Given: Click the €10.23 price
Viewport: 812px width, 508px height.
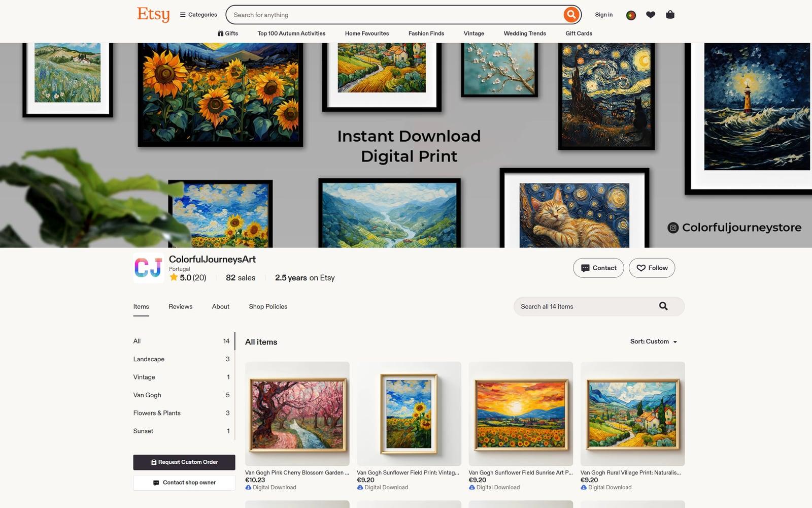Looking at the screenshot, I should [255, 480].
